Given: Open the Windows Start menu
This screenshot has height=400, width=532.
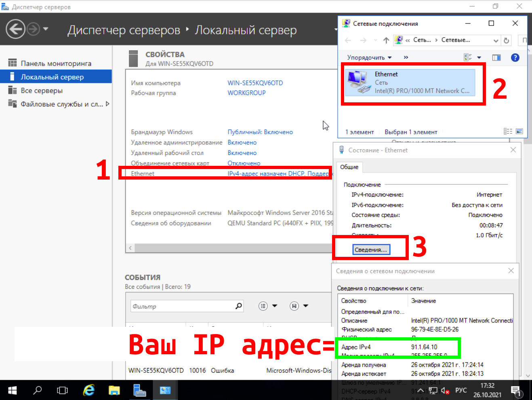Looking at the screenshot, I should point(13,390).
